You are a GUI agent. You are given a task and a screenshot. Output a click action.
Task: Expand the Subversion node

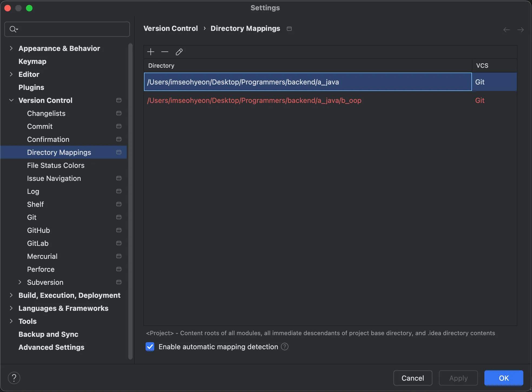tap(20, 282)
